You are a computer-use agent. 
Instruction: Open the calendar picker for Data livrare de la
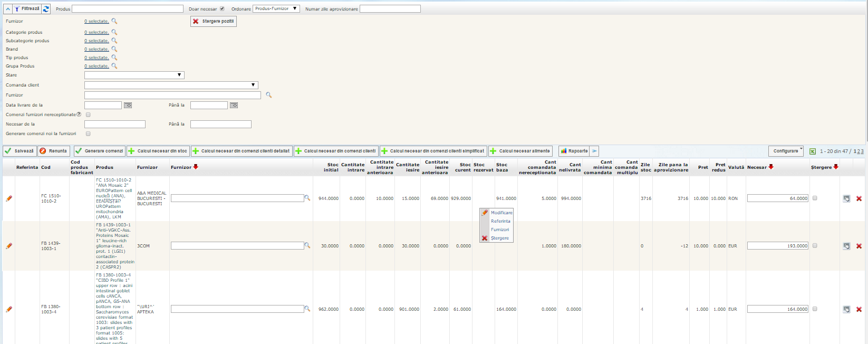tap(128, 106)
